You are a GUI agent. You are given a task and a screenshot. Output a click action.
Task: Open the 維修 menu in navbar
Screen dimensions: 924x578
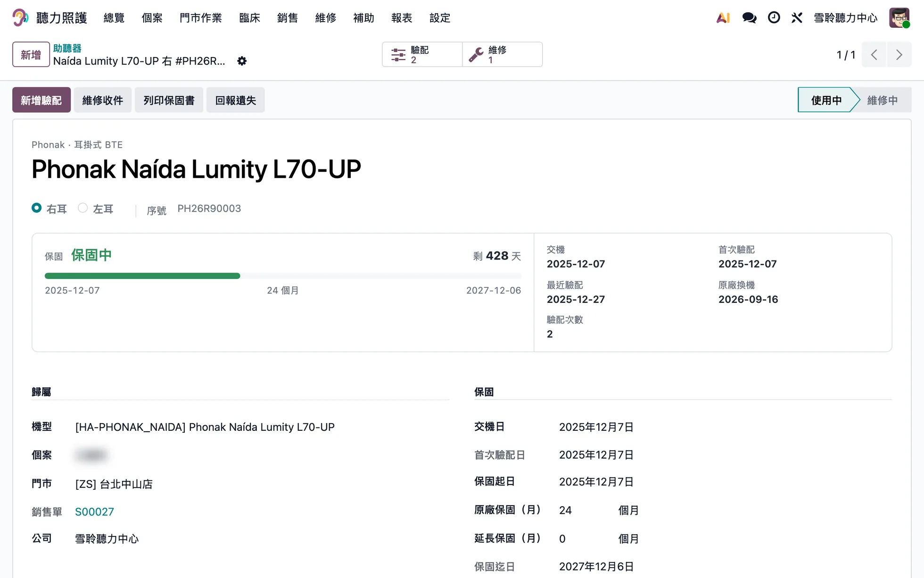tap(326, 18)
